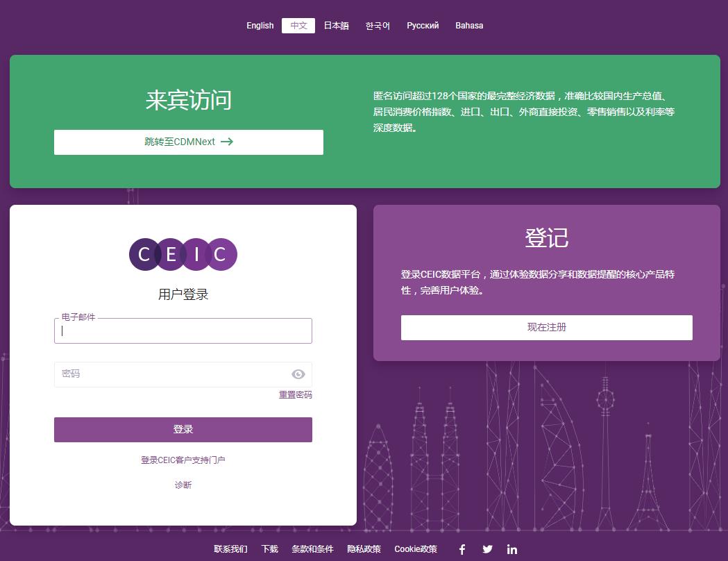
Task: Focus the 密码 password input field
Action: pyautogui.click(x=183, y=374)
